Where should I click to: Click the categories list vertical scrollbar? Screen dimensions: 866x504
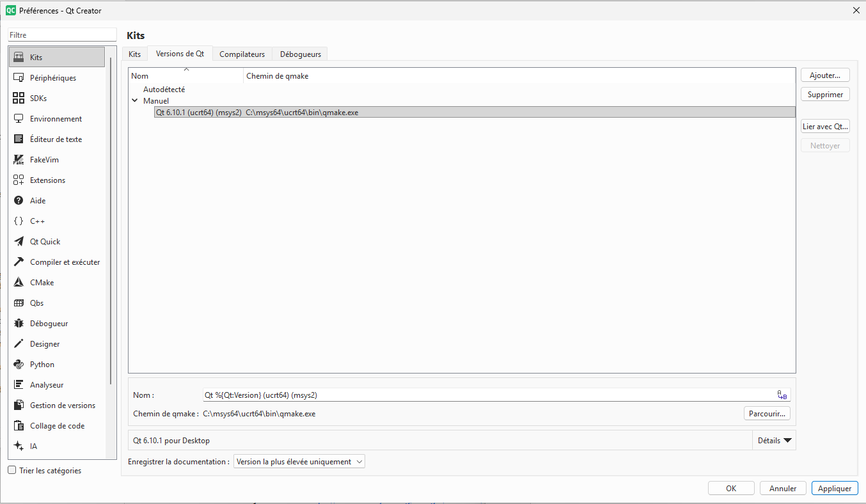coord(111,221)
